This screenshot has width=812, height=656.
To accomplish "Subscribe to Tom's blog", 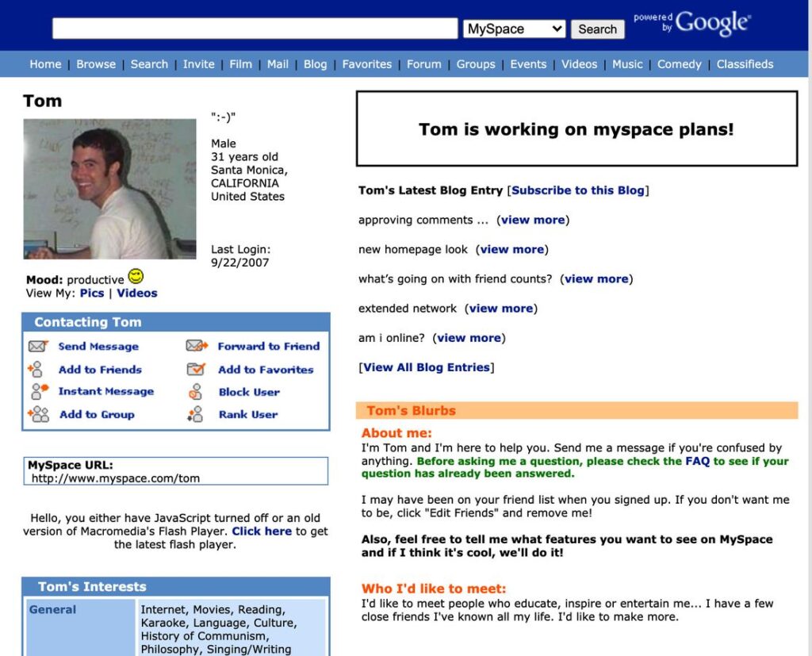I will pyautogui.click(x=578, y=190).
